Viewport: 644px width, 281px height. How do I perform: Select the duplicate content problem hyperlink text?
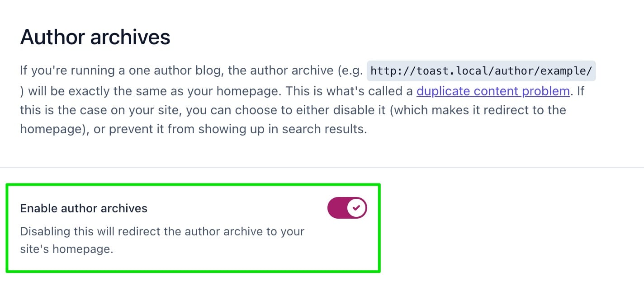tap(492, 91)
